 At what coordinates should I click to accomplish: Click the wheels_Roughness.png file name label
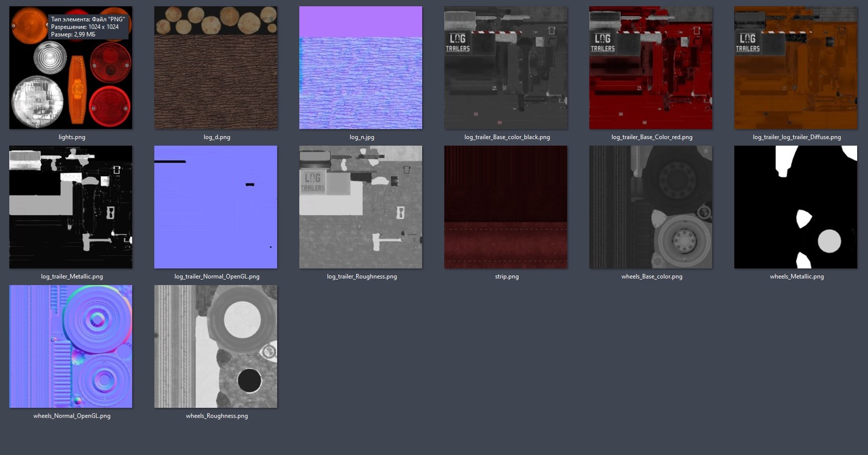(217, 416)
